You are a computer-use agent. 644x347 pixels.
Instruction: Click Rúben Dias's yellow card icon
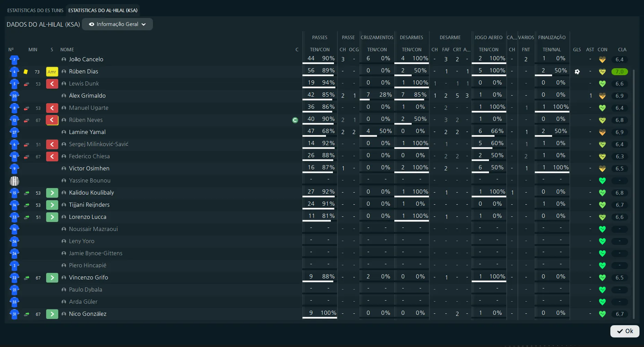26,72
